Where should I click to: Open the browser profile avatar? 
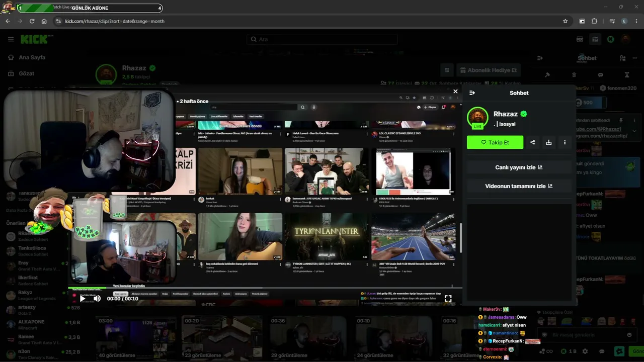pyautogui.click(x=624, y=21)
